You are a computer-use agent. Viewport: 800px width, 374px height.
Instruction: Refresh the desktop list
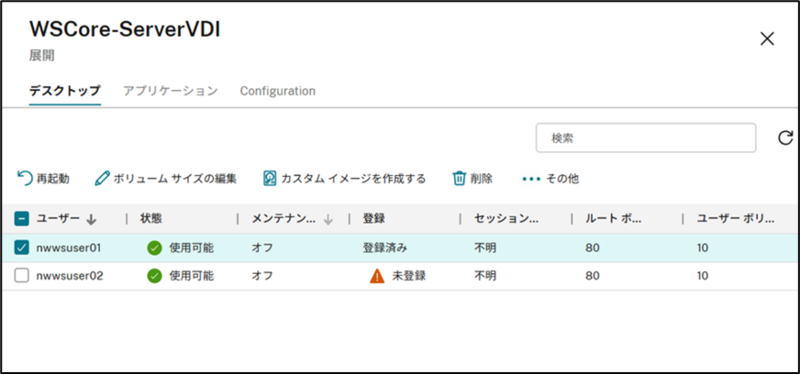click(786, 138)
